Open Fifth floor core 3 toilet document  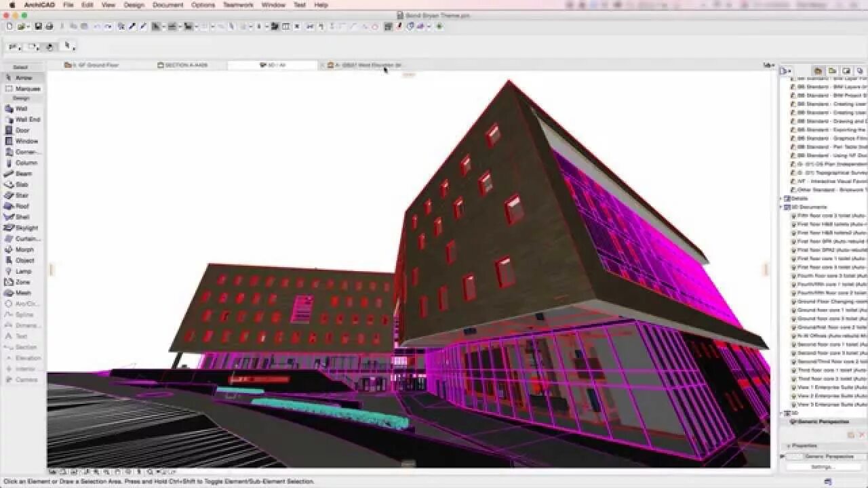829,216
